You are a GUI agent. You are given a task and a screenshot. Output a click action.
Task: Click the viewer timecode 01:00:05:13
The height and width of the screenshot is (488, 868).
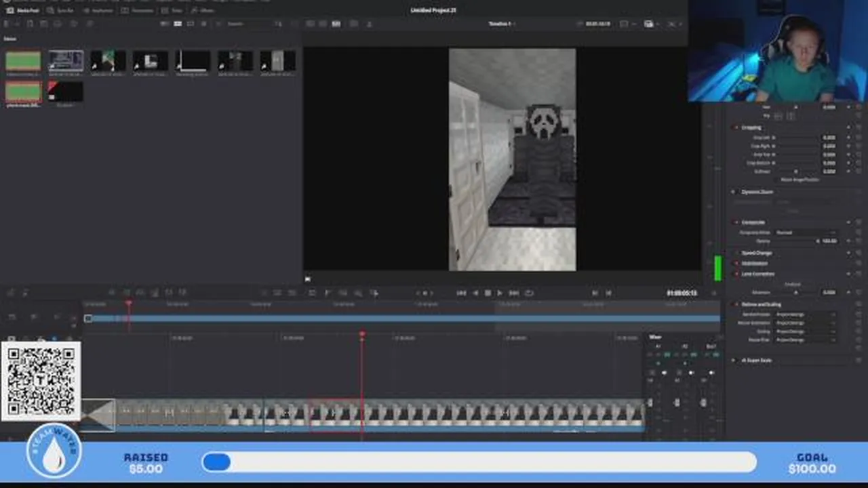click(x=682, y=293)
